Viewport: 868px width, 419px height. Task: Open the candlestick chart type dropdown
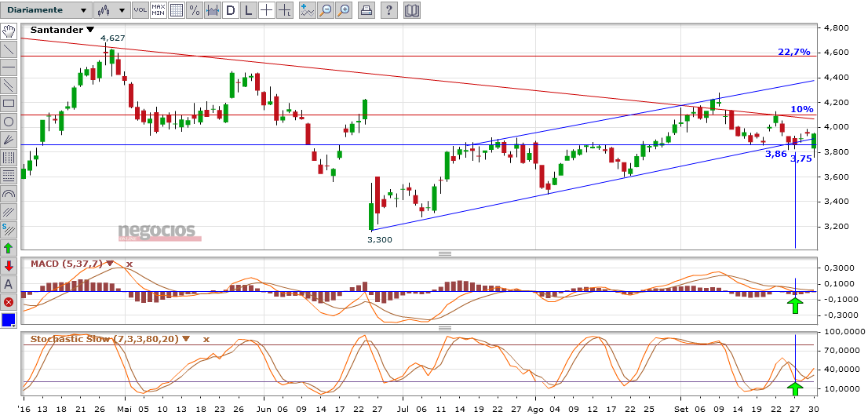tap(112, 10)
